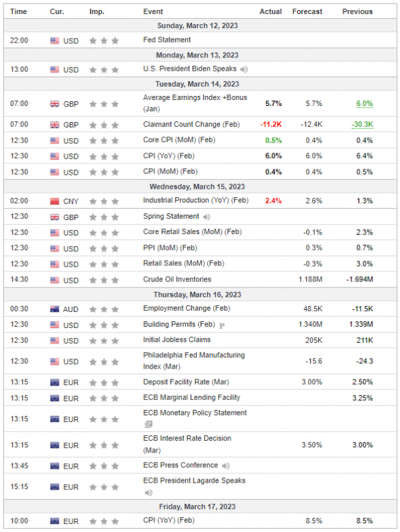Click preliminary 'P' icon beside Building Permits

click(x=221, y=325)
